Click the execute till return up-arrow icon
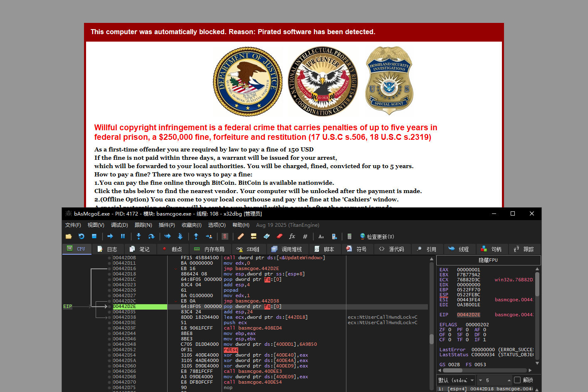The height and width of the screenshot is (392, 588). (196, 236)
